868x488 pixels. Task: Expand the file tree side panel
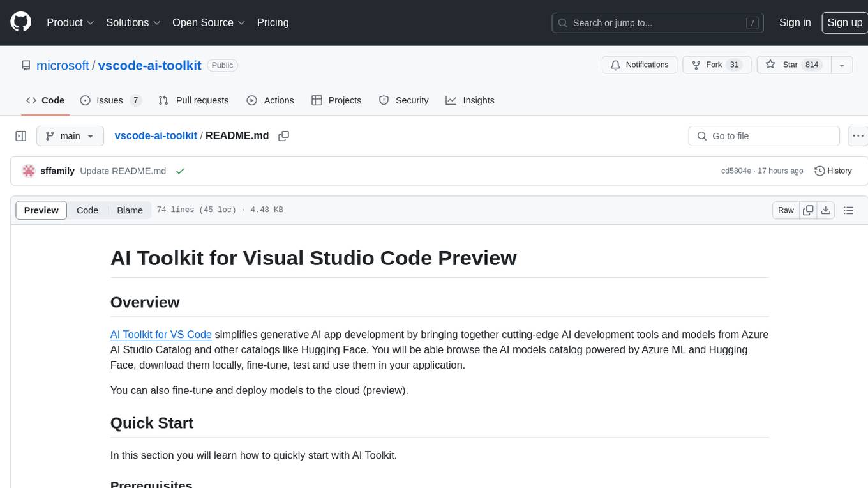click(x=20, y=136)
